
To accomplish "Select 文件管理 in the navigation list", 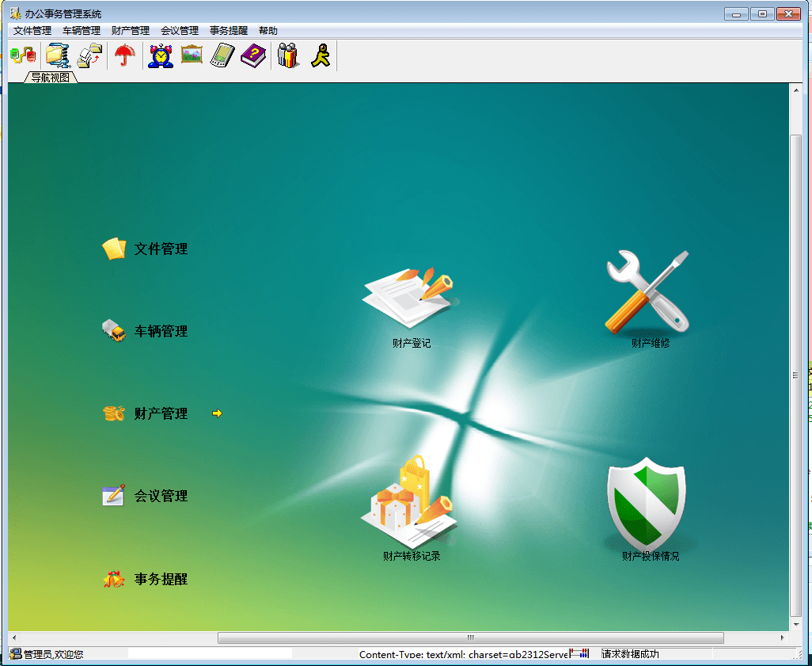I will [161, 249].
